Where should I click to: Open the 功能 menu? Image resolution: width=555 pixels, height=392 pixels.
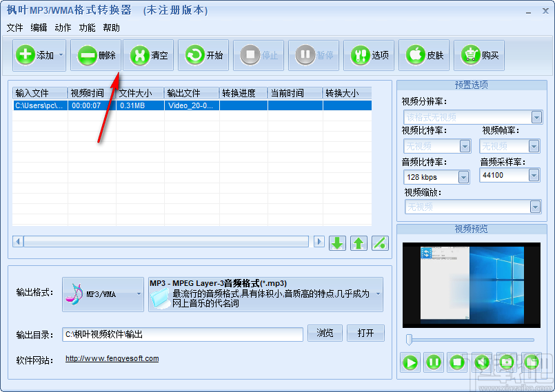87,28
